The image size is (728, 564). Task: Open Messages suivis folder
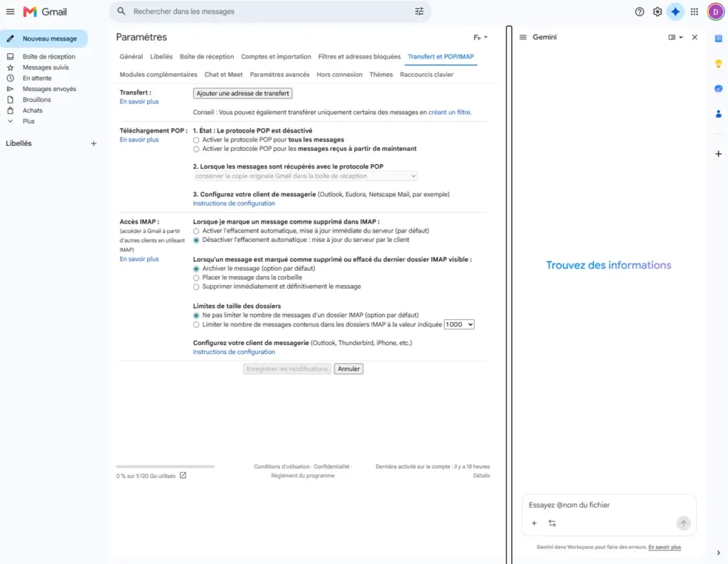click(45, 68)
